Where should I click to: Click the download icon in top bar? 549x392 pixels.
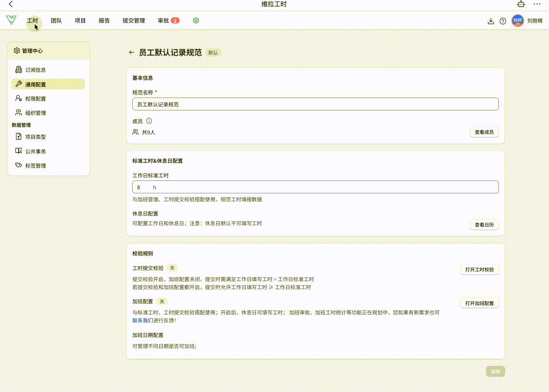[x=490, y=21]
